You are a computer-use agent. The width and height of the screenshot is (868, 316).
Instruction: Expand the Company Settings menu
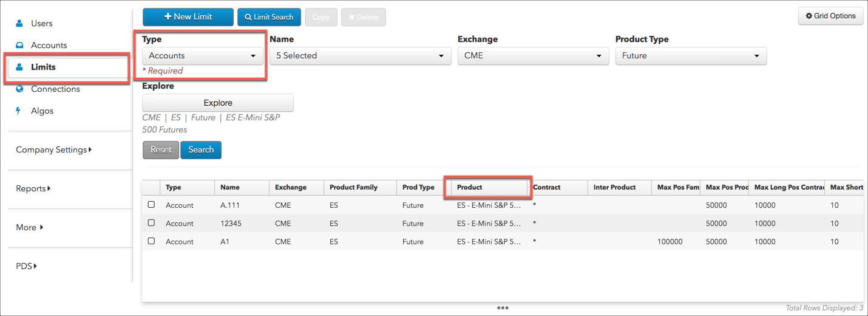54,149
